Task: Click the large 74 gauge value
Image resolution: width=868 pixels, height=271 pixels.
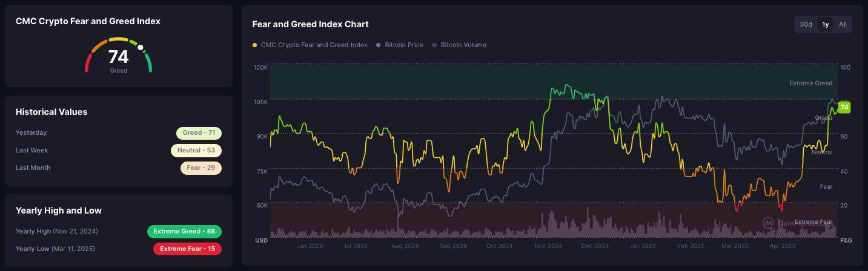Action: 118,57
